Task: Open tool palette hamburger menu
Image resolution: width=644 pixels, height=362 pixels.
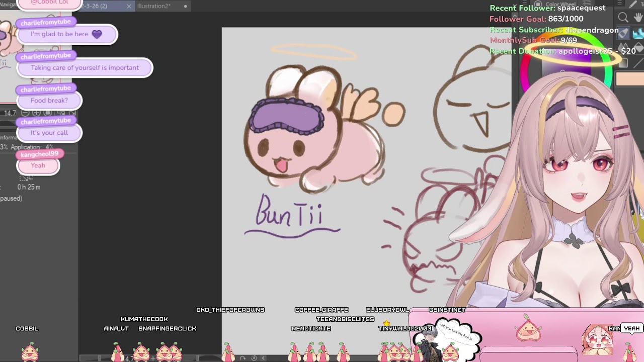Action: click(x=619, y=3)
